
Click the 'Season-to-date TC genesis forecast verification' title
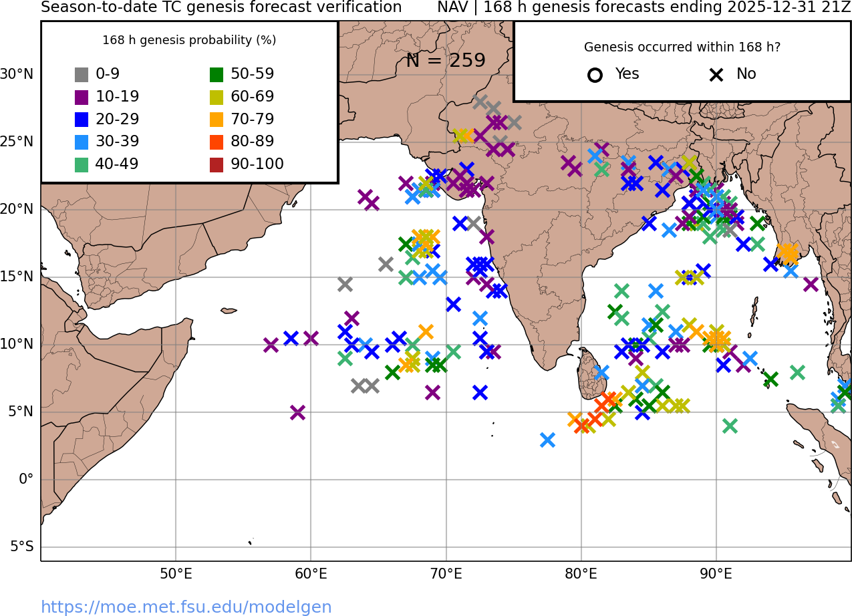221,7
